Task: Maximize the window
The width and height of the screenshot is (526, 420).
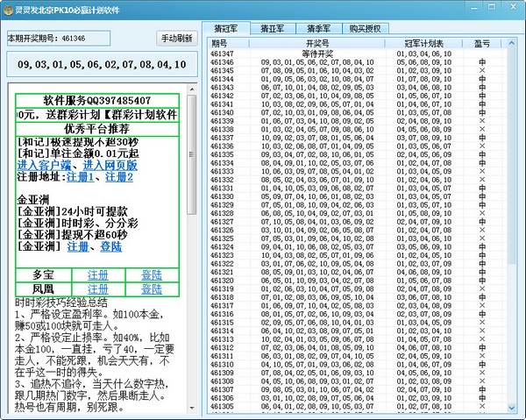Action: (x=492, y=7)
